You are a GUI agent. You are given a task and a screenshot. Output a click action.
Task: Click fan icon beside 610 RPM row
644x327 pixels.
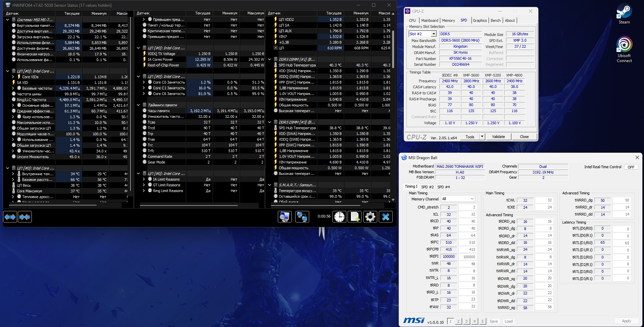point(276,48)
